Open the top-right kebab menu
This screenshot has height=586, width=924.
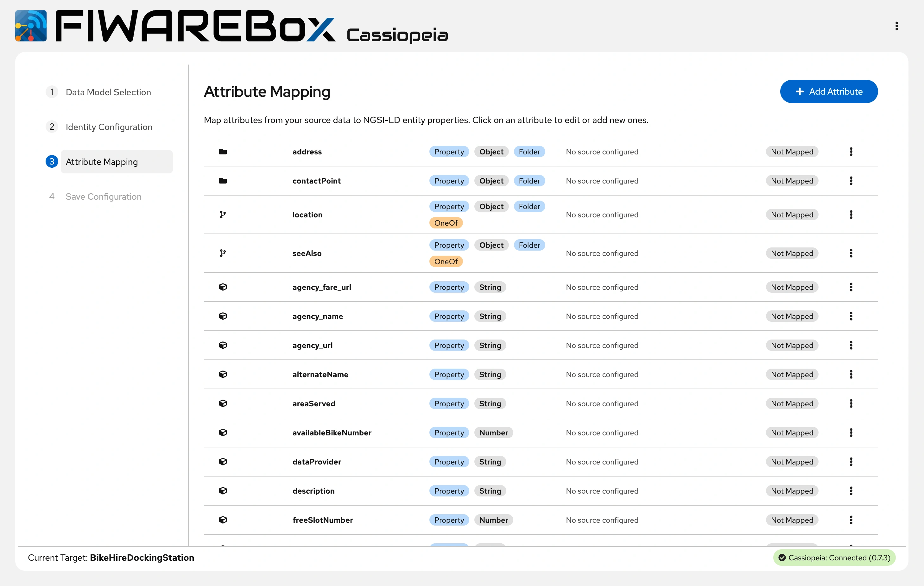click(896, 26)
